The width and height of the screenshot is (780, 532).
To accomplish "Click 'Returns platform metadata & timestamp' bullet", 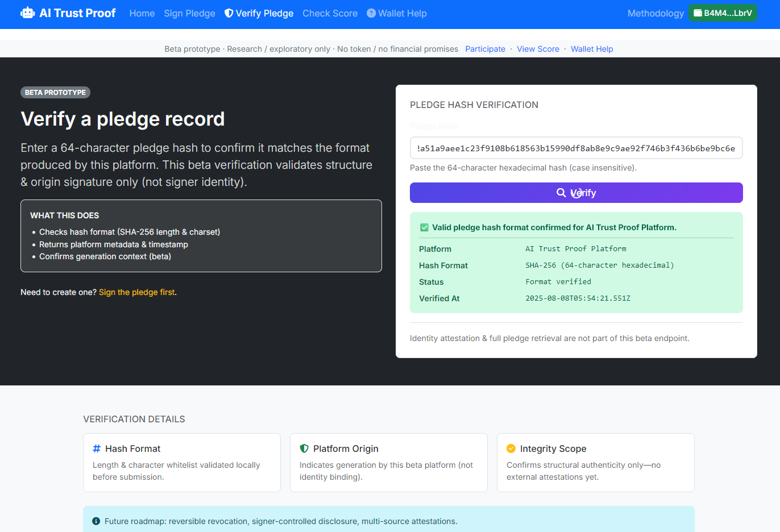I will (x=114, y=244).
